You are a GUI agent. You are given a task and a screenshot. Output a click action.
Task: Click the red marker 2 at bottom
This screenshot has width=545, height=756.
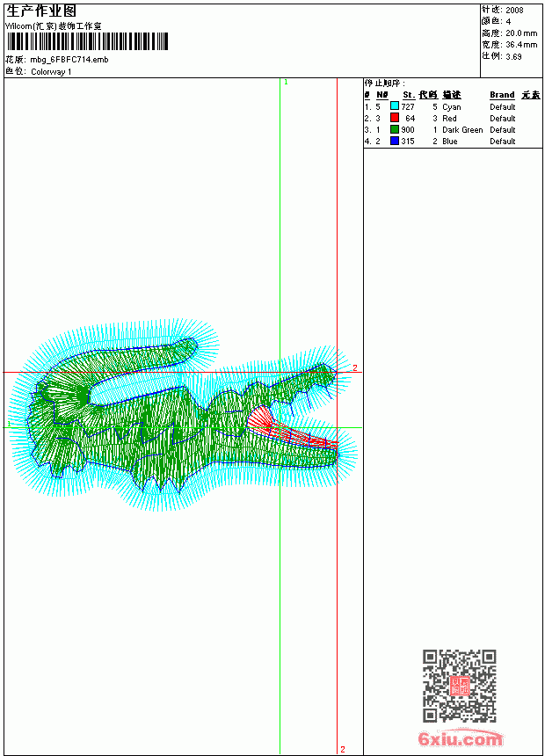[x=343, y=749]
